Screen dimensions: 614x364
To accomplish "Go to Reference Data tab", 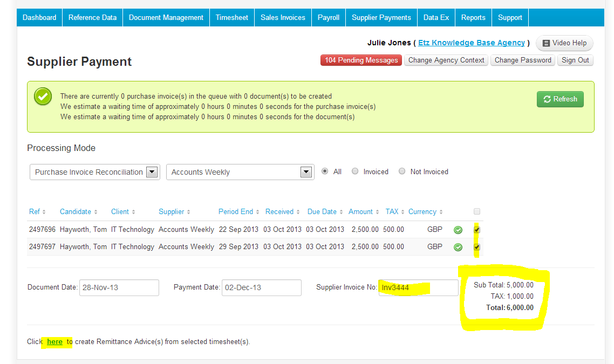I will tap(92, 18).
